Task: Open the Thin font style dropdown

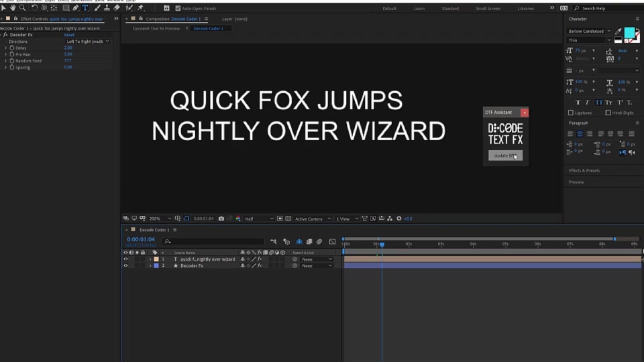Action: tap(588, 40)
